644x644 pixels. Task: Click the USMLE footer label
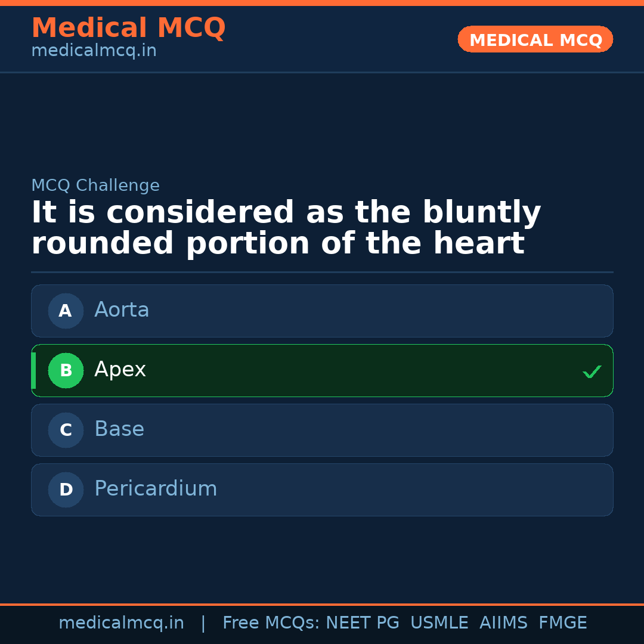pyautogui.click(x=439, y=622)
